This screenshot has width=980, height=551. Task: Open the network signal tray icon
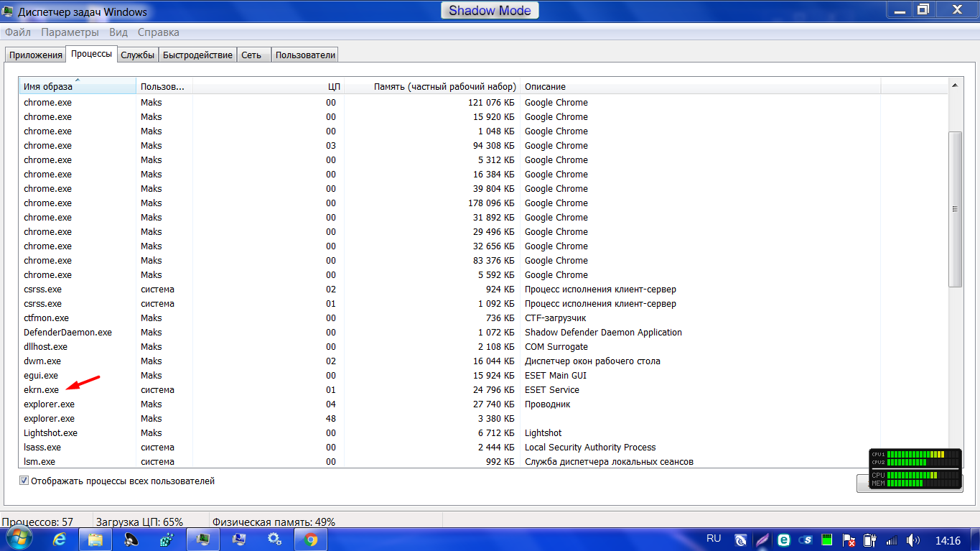pyautogui.click(x=892, y=540)
